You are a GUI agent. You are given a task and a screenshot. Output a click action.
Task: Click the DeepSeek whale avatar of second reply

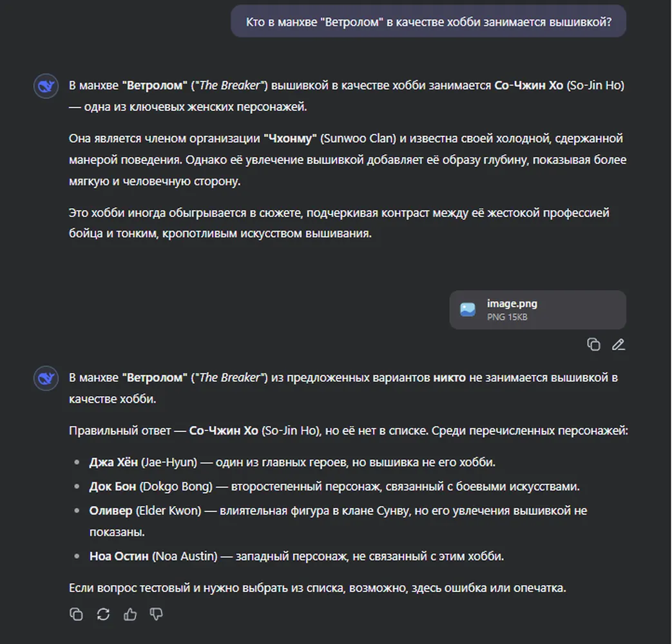(x=46, y=378)
